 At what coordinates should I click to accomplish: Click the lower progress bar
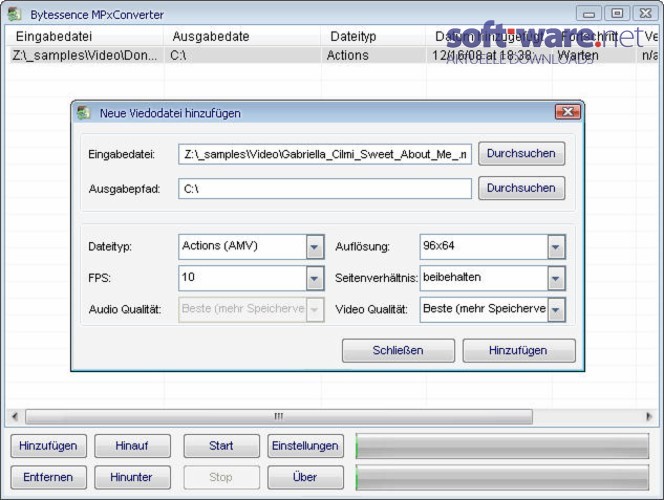[x=502, y=477]
